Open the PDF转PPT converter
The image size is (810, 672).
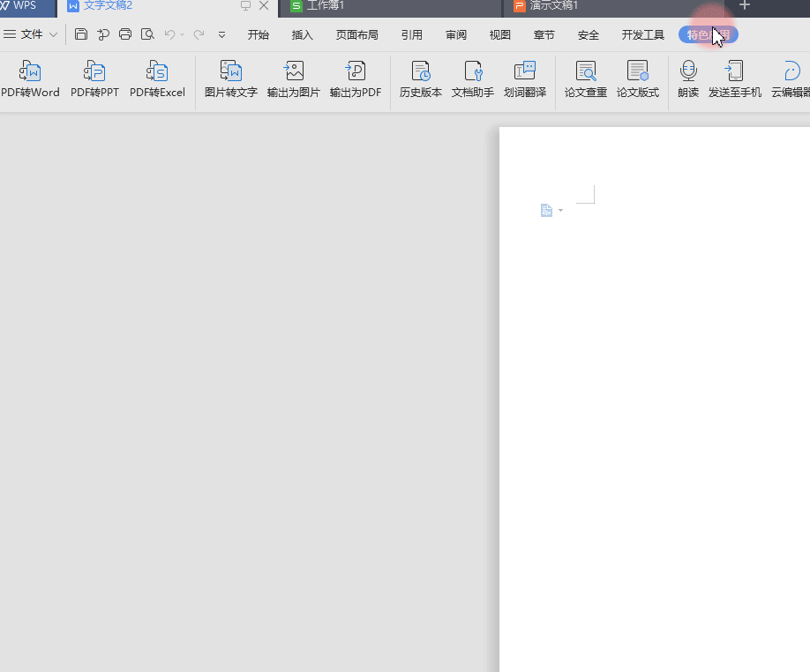tap(94, 80)
